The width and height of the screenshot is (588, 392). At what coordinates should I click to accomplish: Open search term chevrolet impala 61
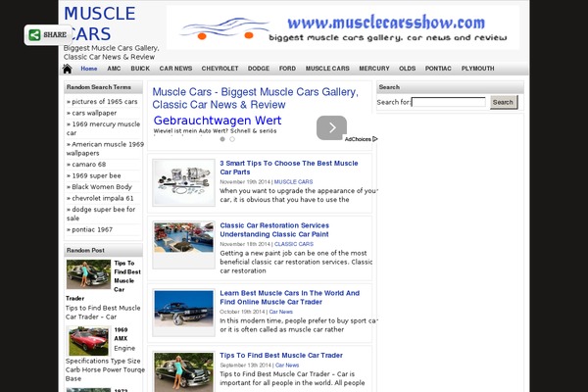click(x=102, y=198)
